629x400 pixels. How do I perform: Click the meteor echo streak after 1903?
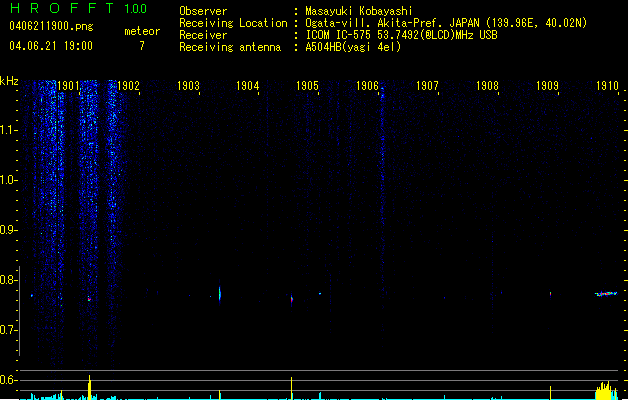(x=219, y=294)
